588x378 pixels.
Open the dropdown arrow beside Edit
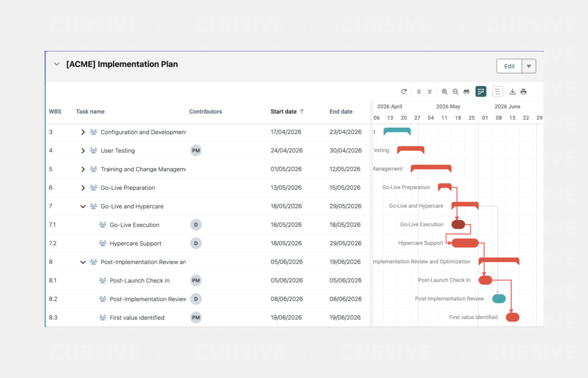coord(529,66)
